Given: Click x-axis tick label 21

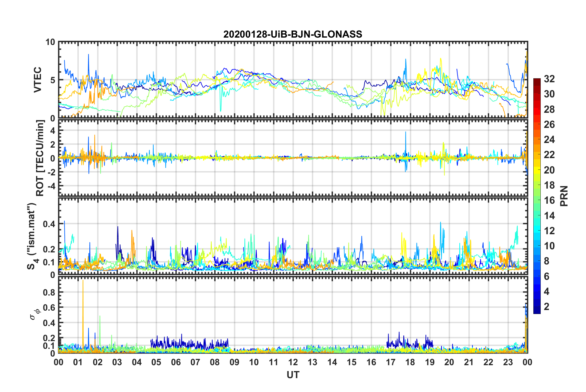Looking at the screenshot, I should point(469,362).
